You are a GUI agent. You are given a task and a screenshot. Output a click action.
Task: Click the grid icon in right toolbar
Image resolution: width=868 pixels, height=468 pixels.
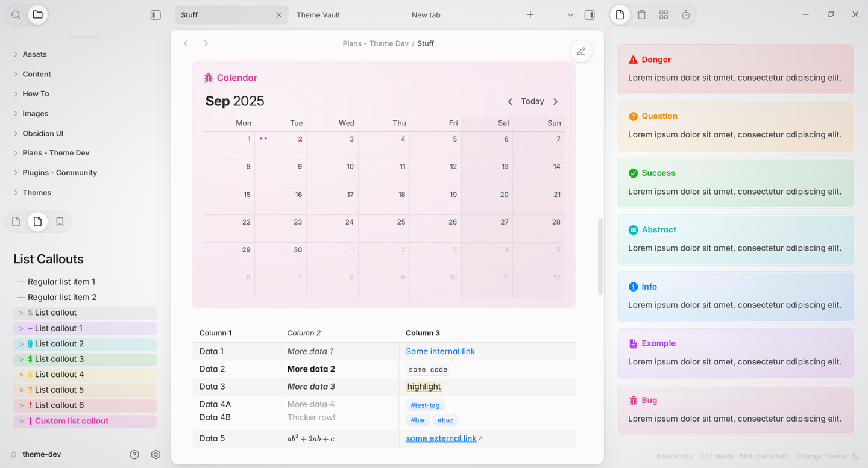[664, 14]
